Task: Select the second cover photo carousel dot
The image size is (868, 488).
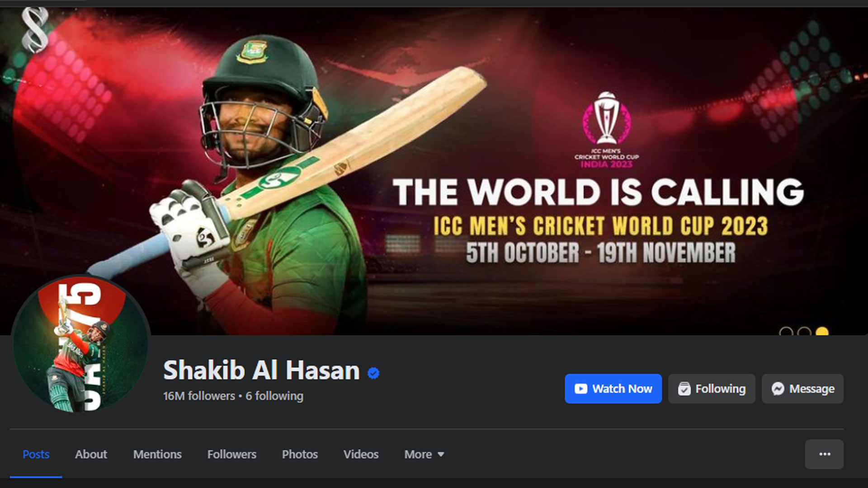Action: click(x=804, y=332)
